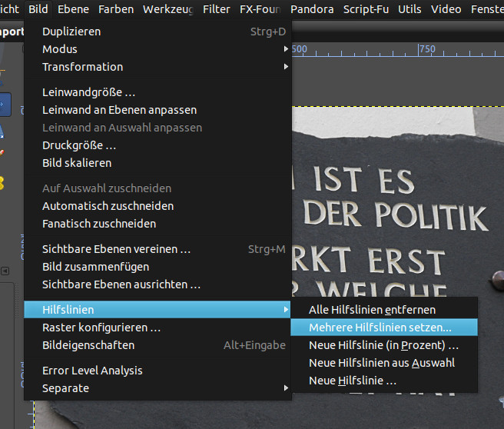Open the Farben menu

pyautogui.click(x=116, y=9)
